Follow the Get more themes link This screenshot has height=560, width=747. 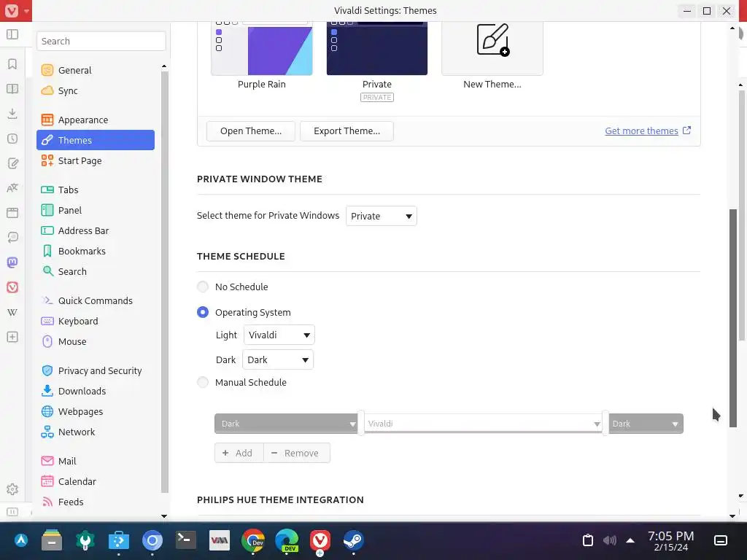(641, 131)
